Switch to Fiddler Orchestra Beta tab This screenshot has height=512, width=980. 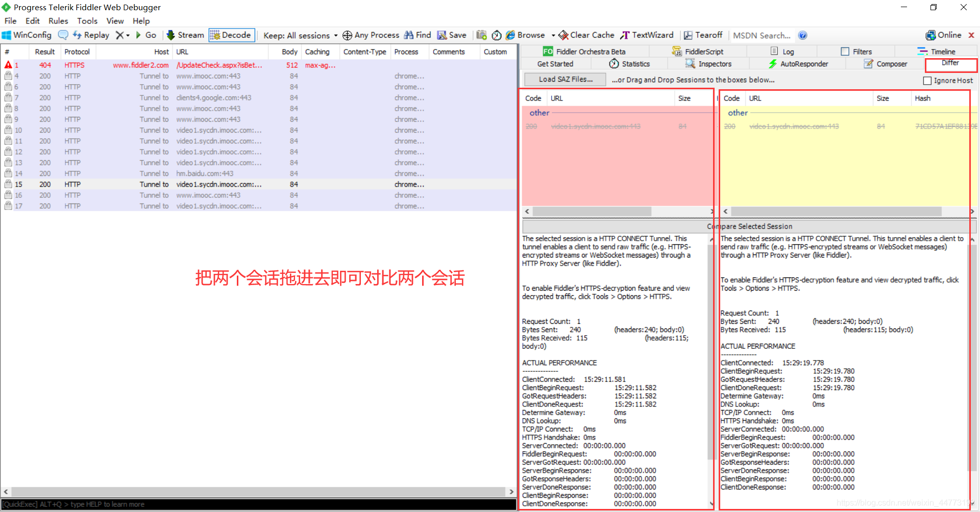pyautogui.click(x=584, y=52)
